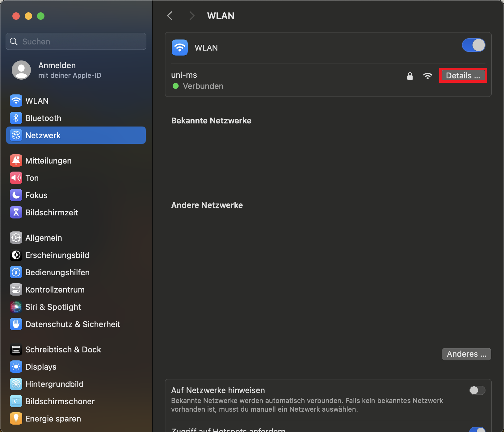This screenshot has width=504, height=432.
Task: Select the Fokus moon icon
Action: [x=16, y=195]
